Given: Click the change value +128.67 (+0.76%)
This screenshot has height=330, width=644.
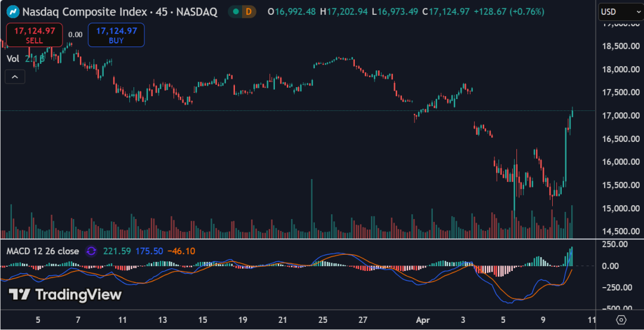Looking at the screenshot, I should click(x=509, y=11).
